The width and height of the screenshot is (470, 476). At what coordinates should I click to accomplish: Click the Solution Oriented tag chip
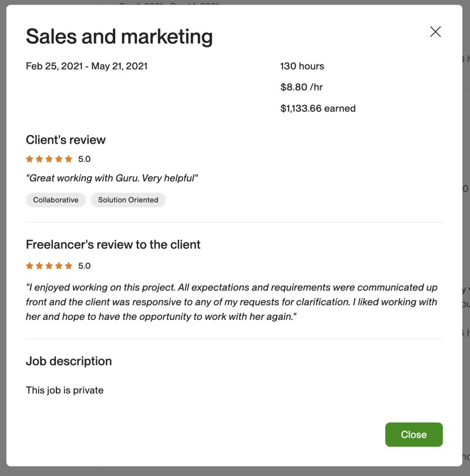[128, 200]
